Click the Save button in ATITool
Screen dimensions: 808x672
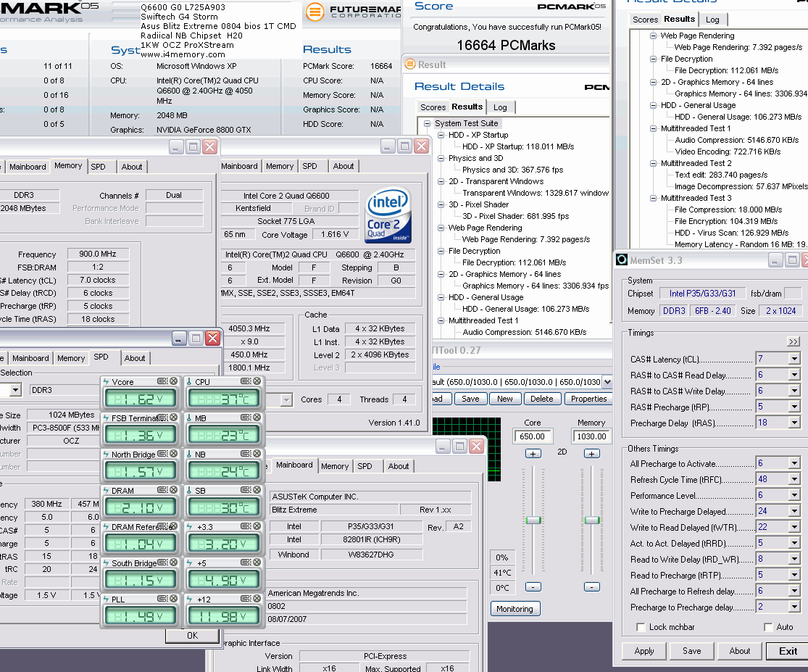pos(470,399)
